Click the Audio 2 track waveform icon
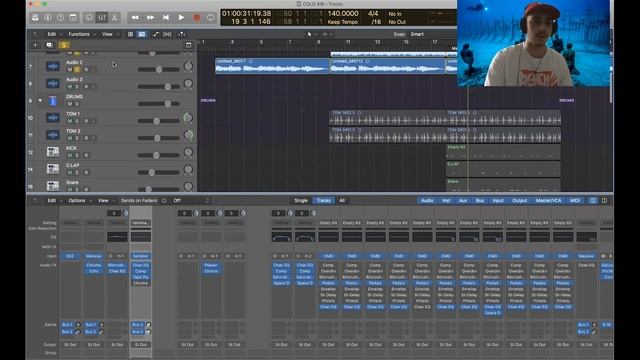The width and height of the screenshot is (640, 360). click(53, 66)
